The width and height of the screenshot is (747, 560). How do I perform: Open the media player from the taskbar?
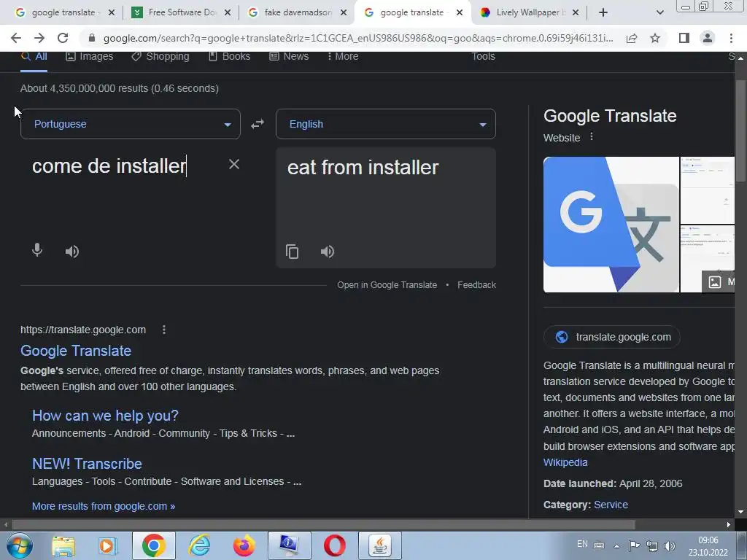108,545
